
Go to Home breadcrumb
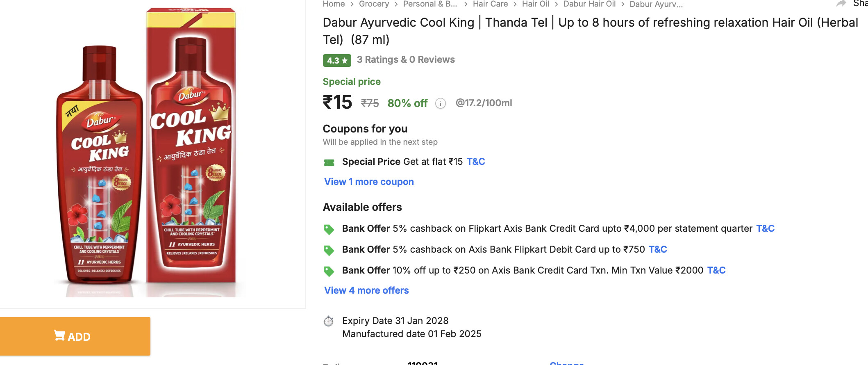click(x=334, y=4)
